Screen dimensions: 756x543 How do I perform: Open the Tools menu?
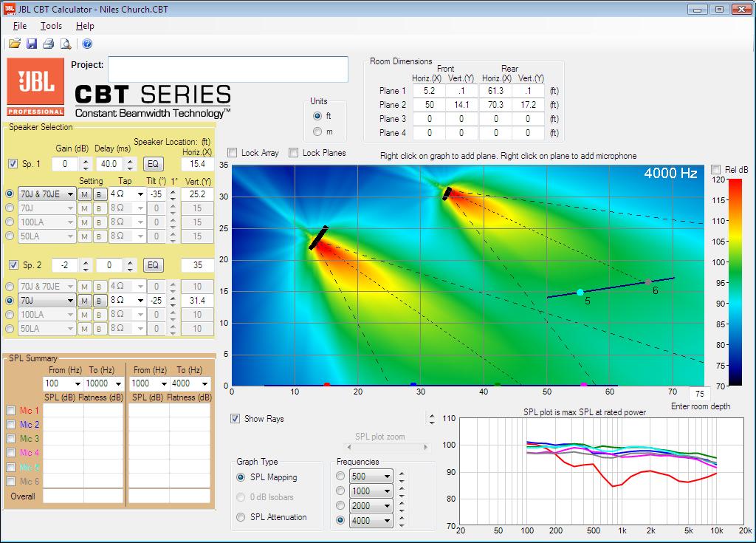tap(51, 26)
